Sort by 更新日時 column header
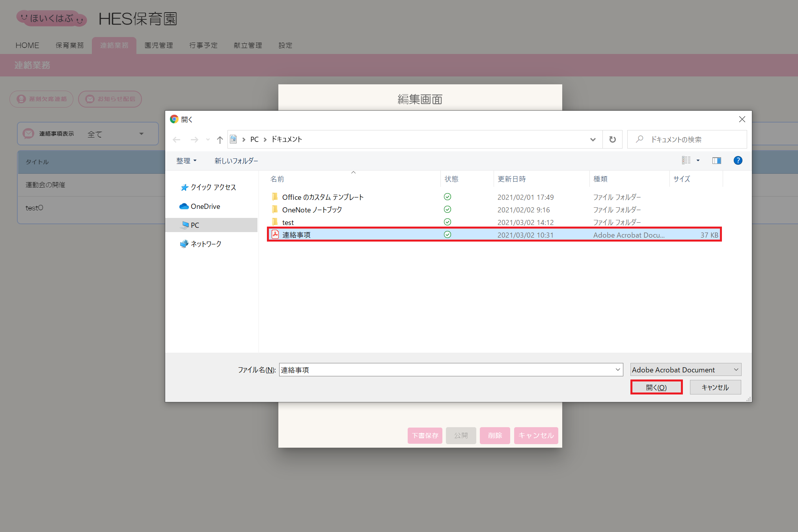The width and height of the screenshot is (798, 532). pos(511,179)
